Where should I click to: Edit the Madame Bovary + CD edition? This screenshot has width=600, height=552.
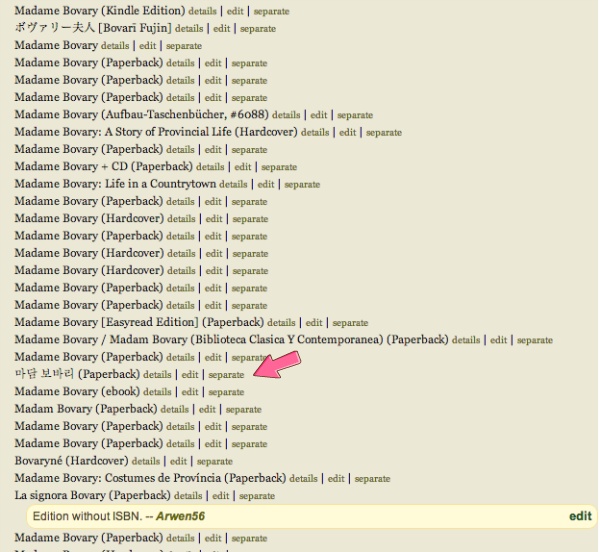[243, 167]
